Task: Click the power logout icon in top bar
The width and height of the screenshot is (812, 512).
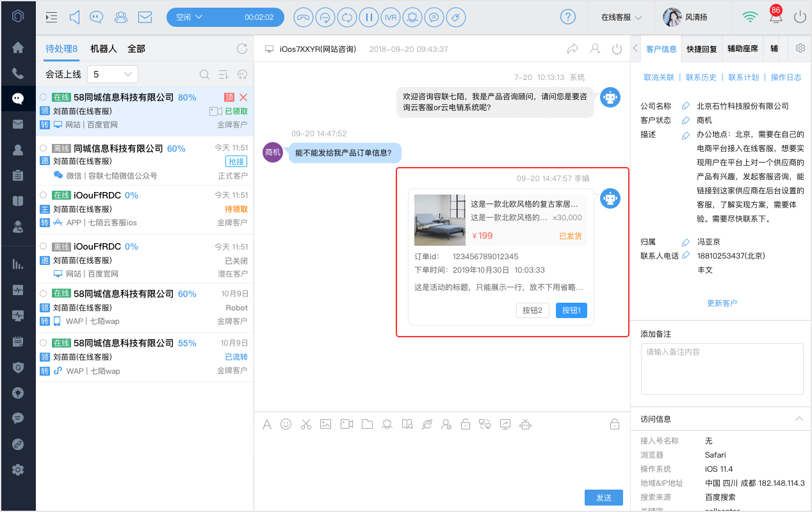Action: click(x=800, y=17)
